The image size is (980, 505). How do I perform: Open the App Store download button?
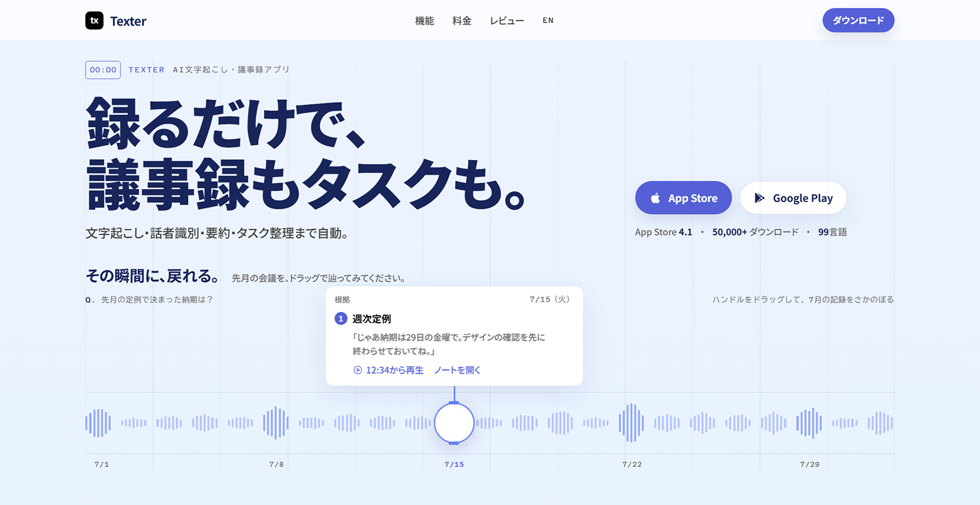pos(684,198)
